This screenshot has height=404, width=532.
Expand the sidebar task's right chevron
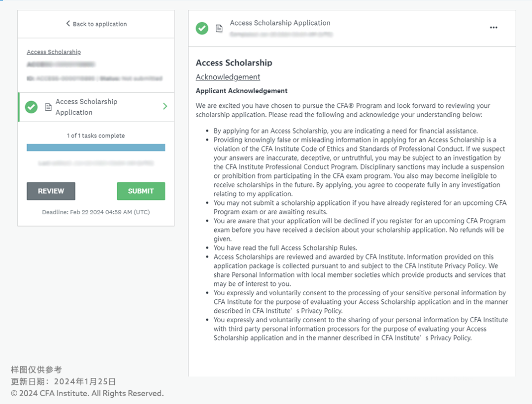tap(165, 106)
